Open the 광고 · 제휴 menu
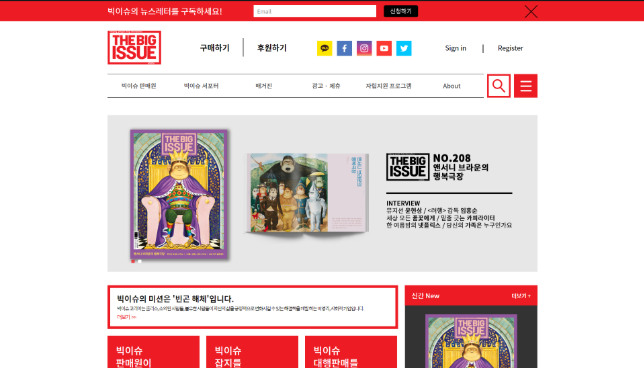 pos(326,86)
